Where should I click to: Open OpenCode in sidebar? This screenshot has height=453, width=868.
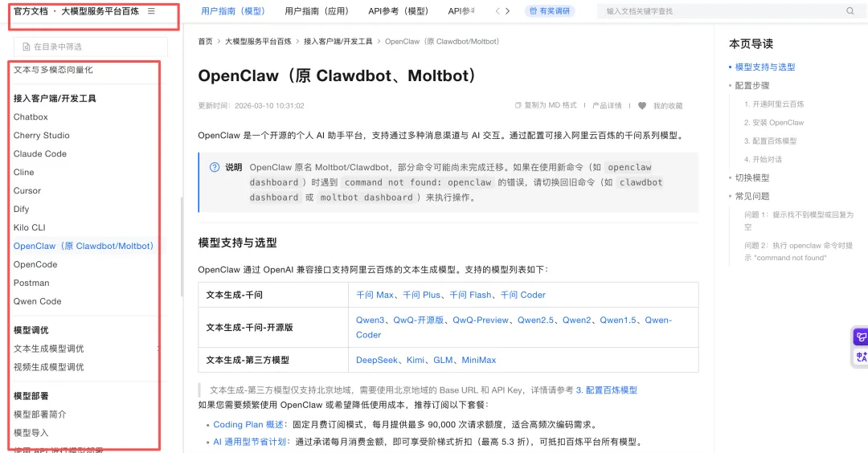(x=35, y=264)
